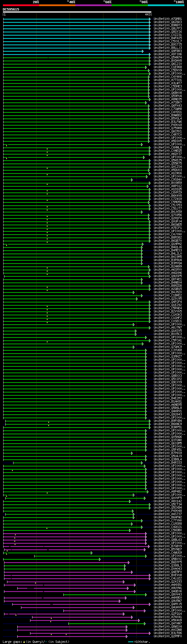Select label UniRef100_C7TYH0
Image resolution: width=187 pixels, height=644 pixels.
pos(168,521)
